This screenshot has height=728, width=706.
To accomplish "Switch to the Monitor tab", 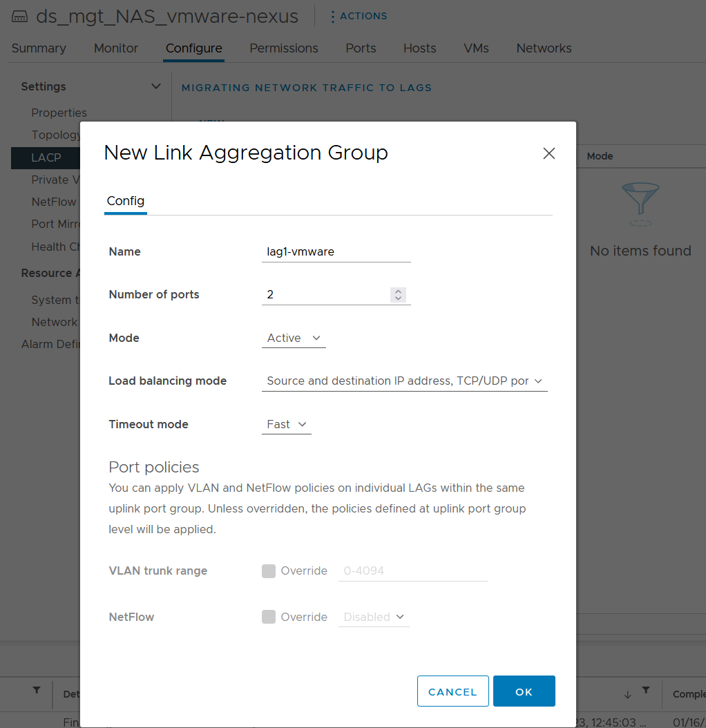I will tap(115, 48).
